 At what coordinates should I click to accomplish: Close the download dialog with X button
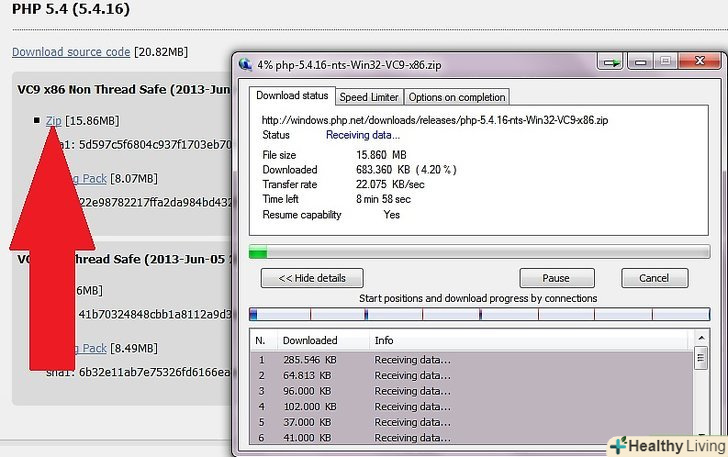point(700,61)
